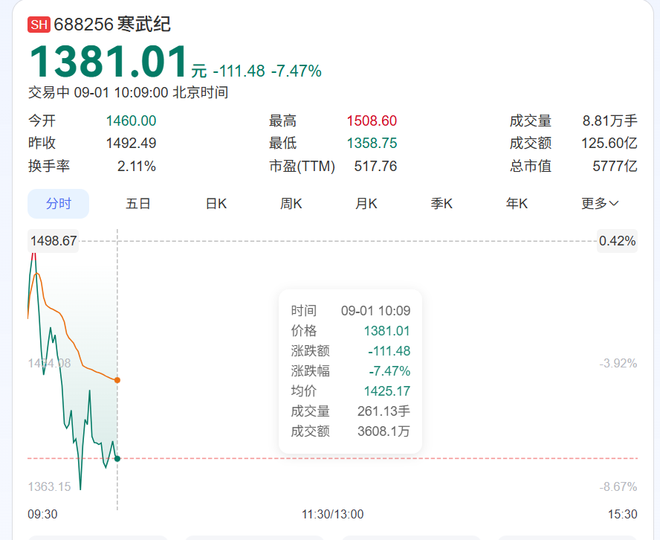
Task: Switch to 周K weekly chart
Action: point(291,203)
